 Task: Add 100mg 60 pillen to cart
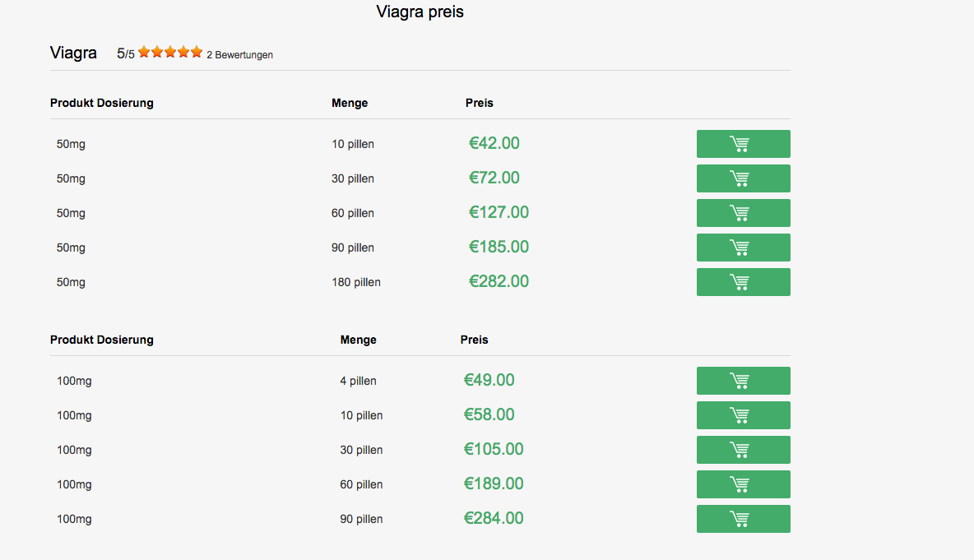point(743,484)
